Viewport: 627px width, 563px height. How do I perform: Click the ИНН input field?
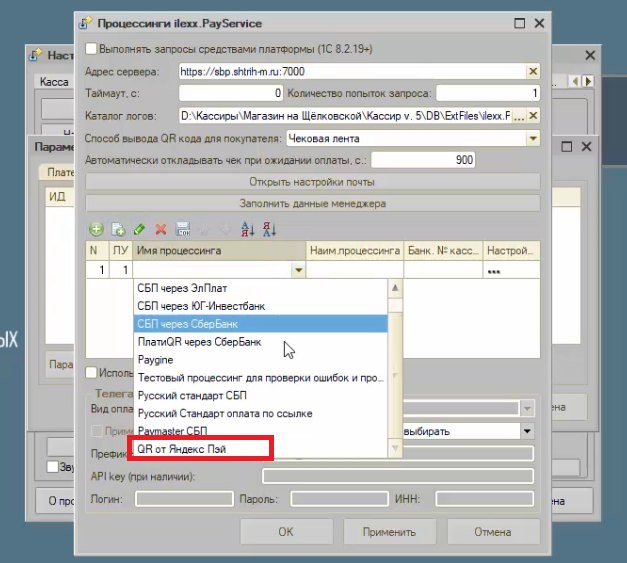point(485,499)
